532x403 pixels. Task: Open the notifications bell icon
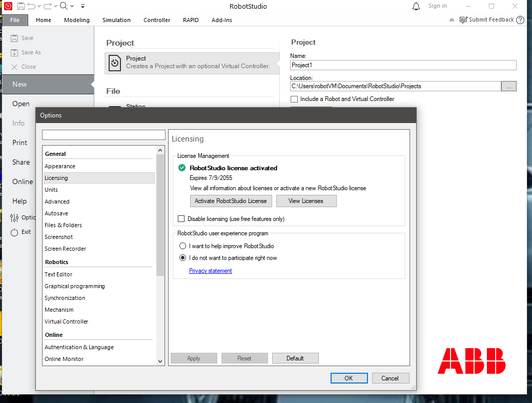pos(416,6)
